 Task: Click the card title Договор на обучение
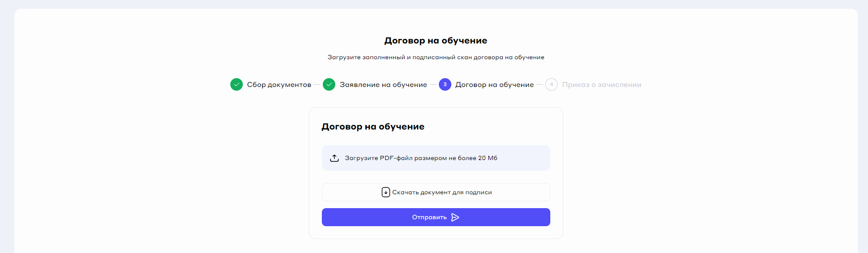(373, 127)
